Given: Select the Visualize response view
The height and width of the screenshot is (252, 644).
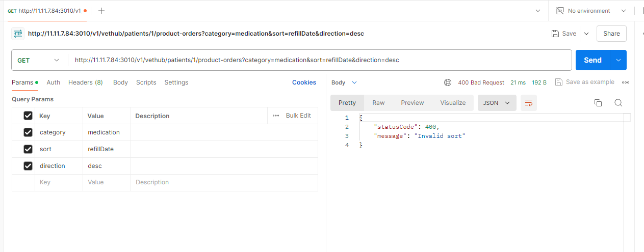Looking at the screenshot, I should pyautogui.click(x=453, y=103).
